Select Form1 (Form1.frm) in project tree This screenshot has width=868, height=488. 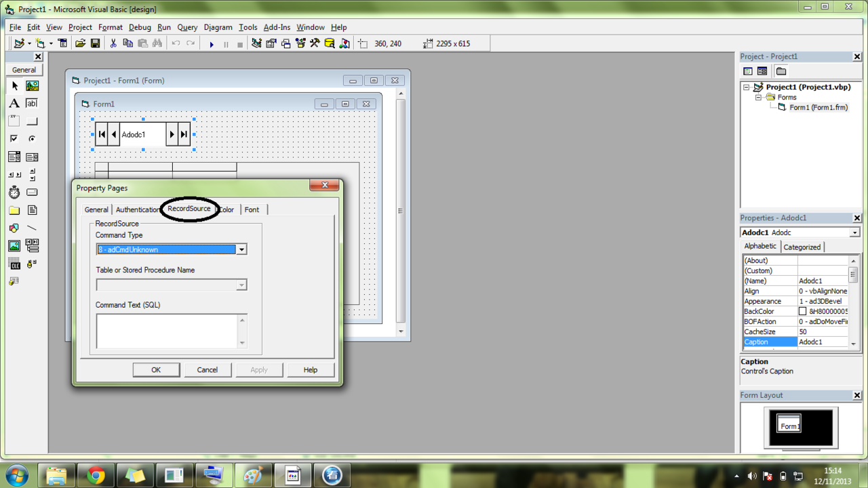[x=818, y=107]
